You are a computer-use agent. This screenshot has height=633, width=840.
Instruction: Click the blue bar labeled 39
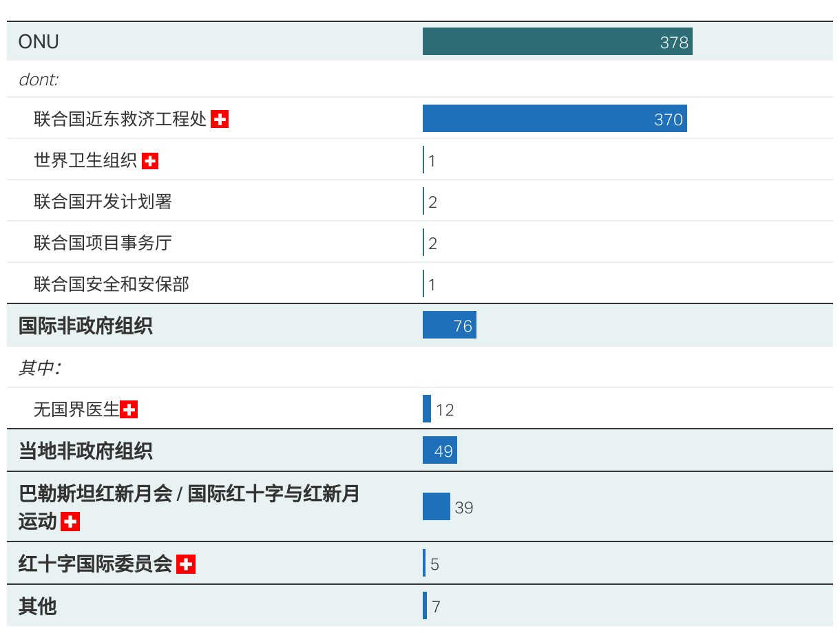[x=436, y=507]
